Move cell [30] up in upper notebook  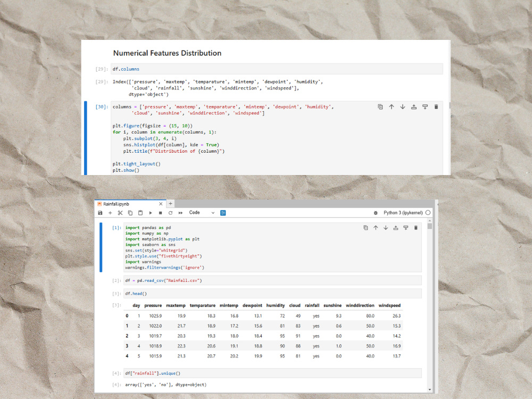392,107
